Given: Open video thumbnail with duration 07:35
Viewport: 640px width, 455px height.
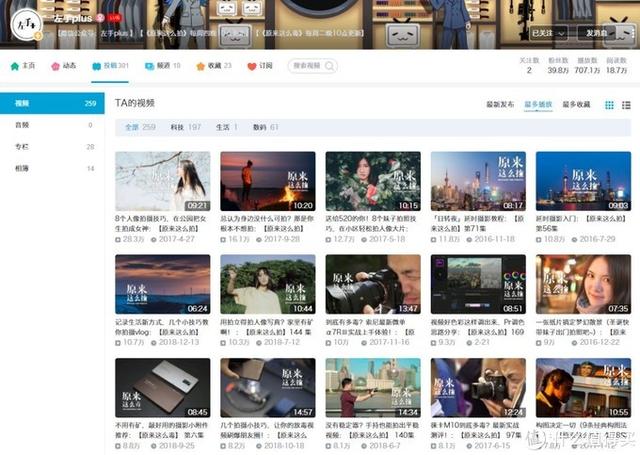Looking at the screenshot, I should click(x=584, y=284).
